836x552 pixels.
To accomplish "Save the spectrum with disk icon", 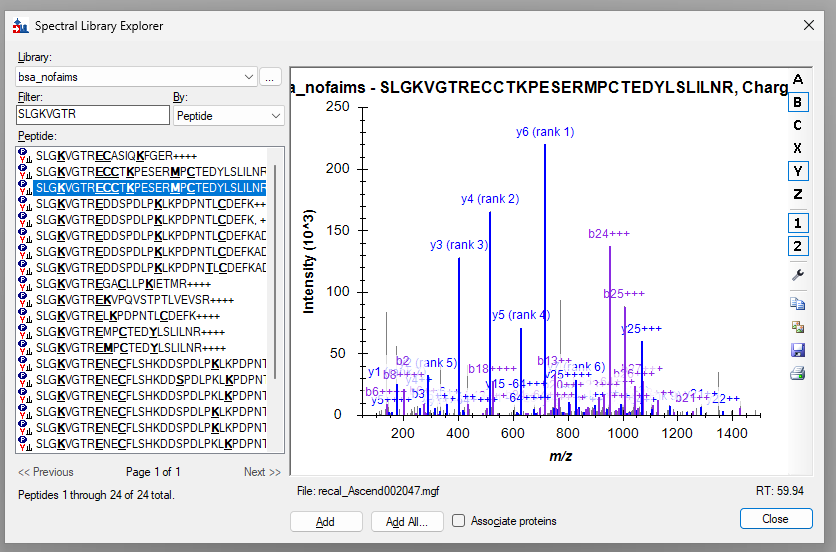I will coord(797,350).
